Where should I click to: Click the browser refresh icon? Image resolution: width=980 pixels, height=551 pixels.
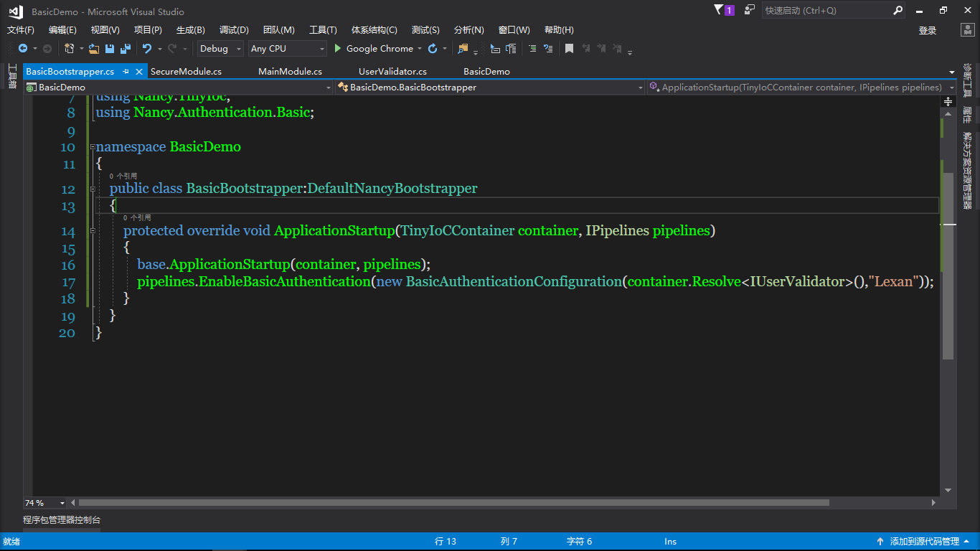[x=433, y=49]
